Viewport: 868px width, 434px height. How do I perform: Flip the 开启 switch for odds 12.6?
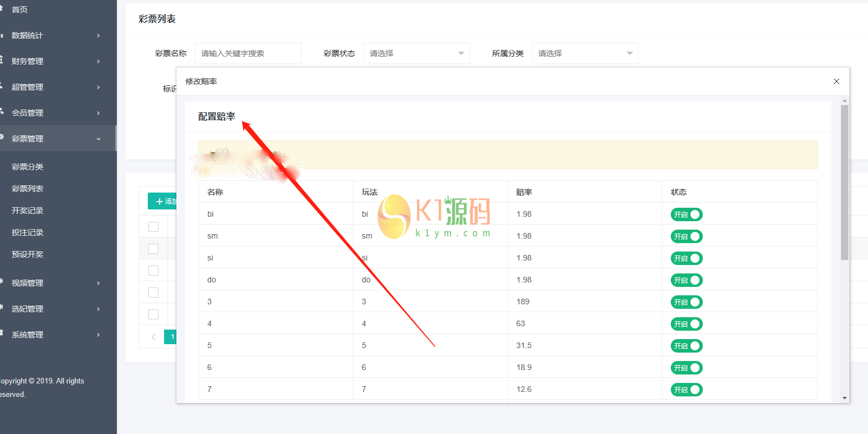tap(687, 390)
